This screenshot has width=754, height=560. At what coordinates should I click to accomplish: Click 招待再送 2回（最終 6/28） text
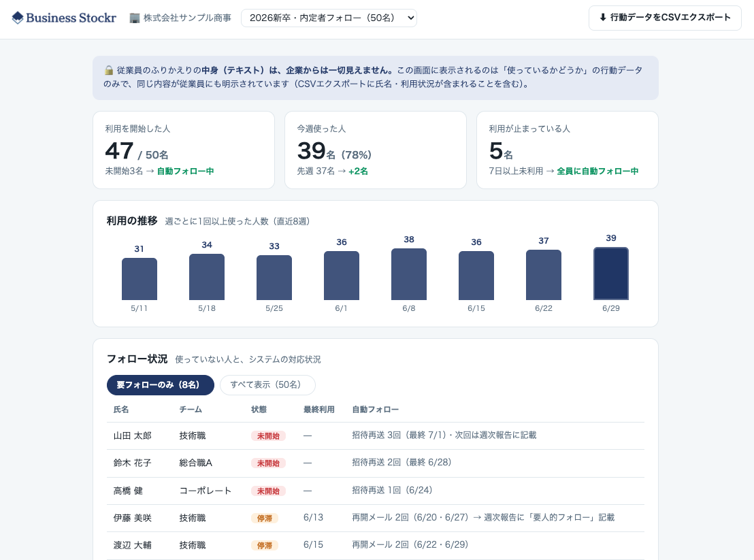pyautogui.click(x=401, y=463)
